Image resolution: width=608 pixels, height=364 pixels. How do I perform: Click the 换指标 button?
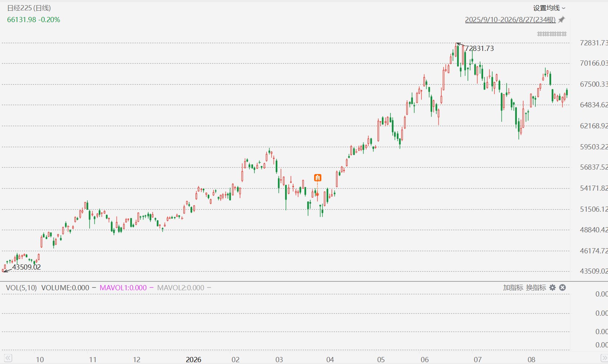pyautogui.click(x=536, y=288)
